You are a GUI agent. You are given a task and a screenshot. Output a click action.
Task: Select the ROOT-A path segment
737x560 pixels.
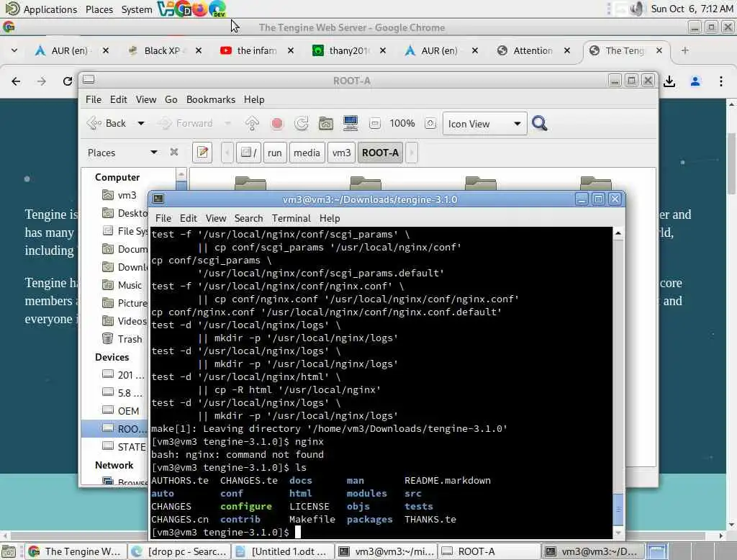(x=380, y=153)
